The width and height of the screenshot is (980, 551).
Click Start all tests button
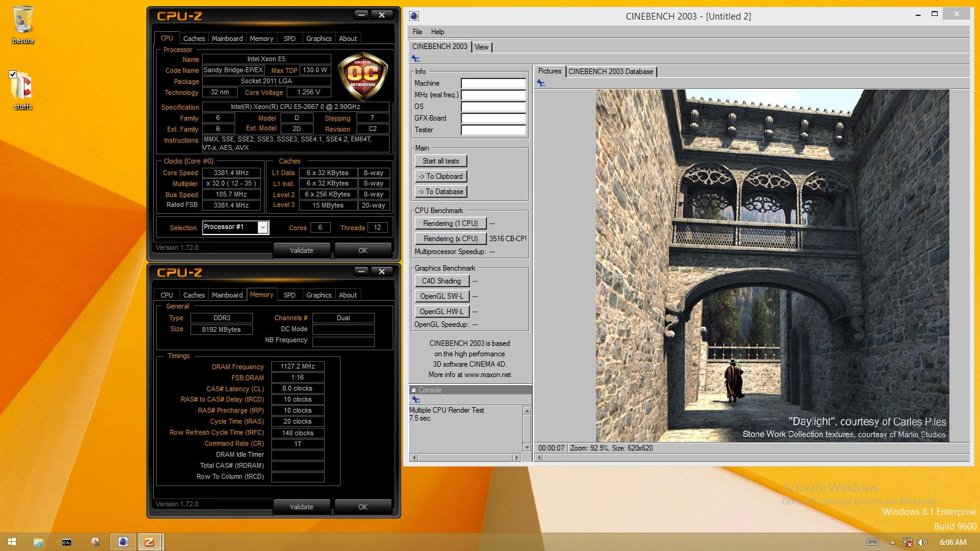point(441,161)
